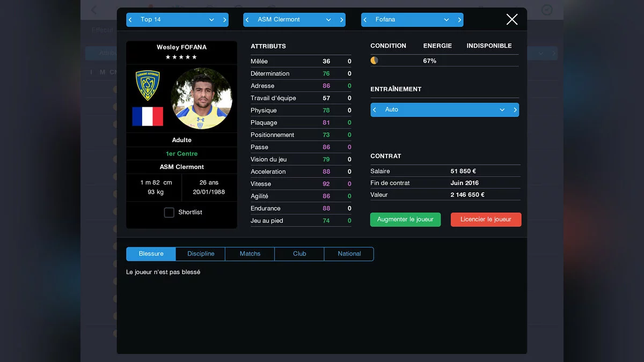
Task: Click the birth date 20/01/1988
Action: pos(209,192)
